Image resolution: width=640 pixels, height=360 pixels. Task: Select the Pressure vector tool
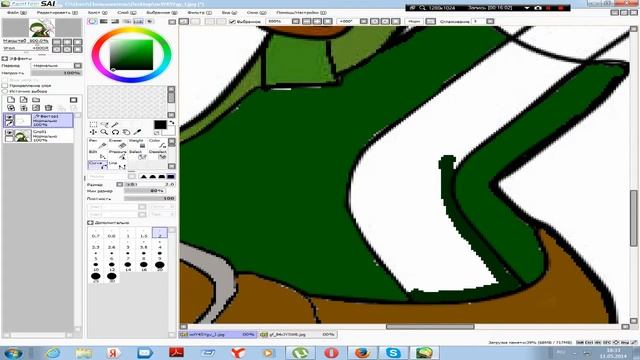(118, 154)
